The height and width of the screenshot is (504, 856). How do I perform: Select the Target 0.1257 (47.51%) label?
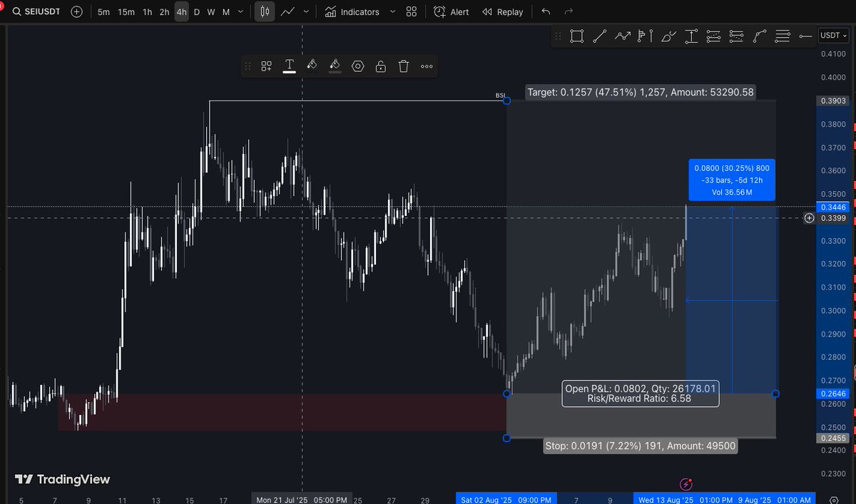point(641,92)
